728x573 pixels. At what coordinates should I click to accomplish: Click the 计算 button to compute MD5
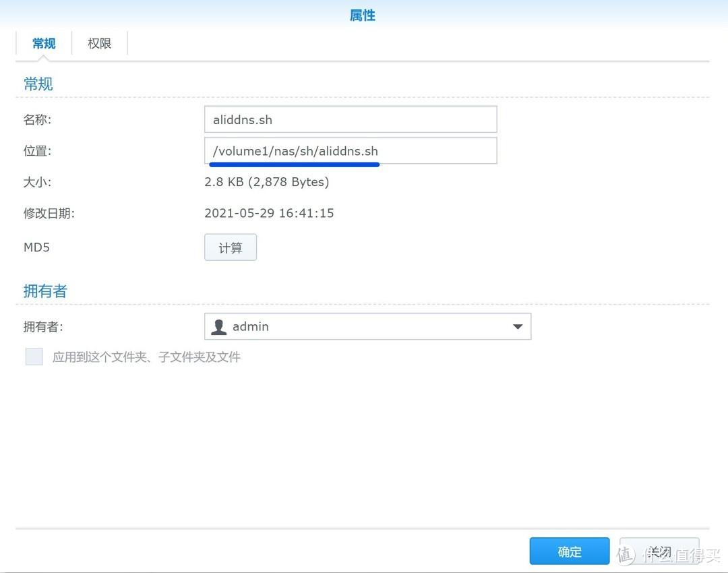click(x=230, y=247)
